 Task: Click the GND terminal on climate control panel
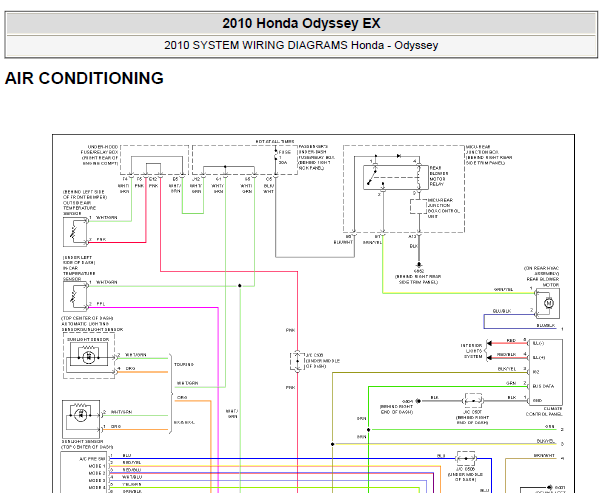click(x=537, y=400)
